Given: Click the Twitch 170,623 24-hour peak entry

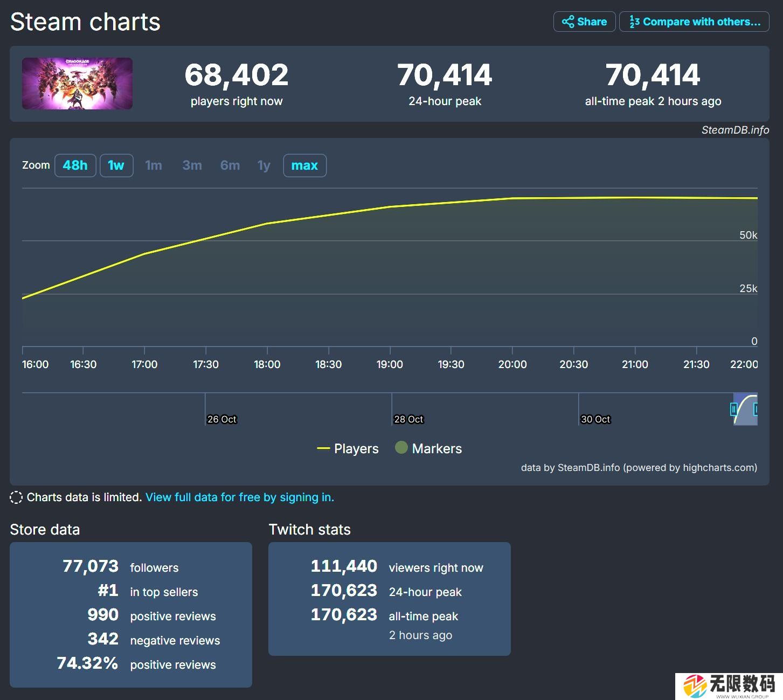Looking at the screenshot, I should point(386,591).
